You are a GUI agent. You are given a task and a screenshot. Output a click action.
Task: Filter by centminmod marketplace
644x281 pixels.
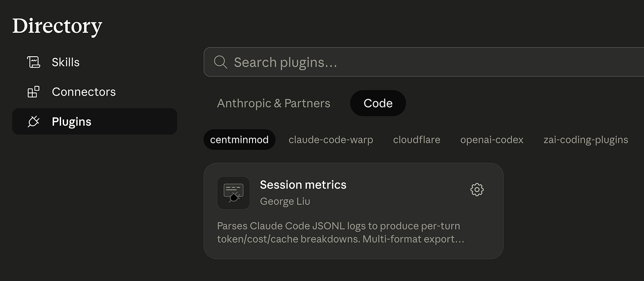[239, 140]
